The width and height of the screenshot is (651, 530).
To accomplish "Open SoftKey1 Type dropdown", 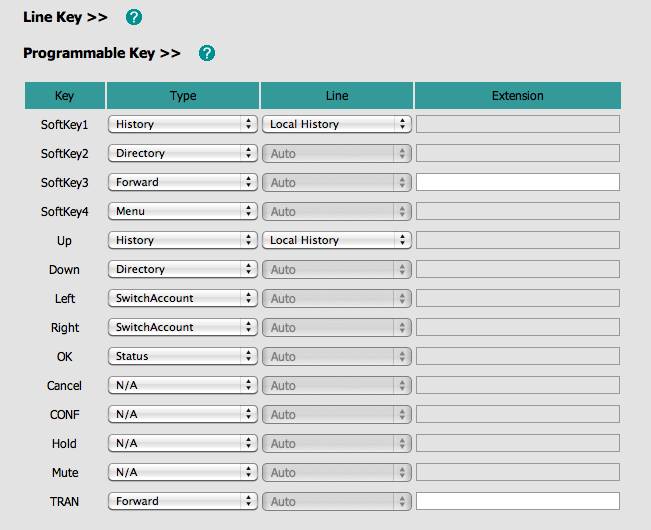I will click(183, 124).
